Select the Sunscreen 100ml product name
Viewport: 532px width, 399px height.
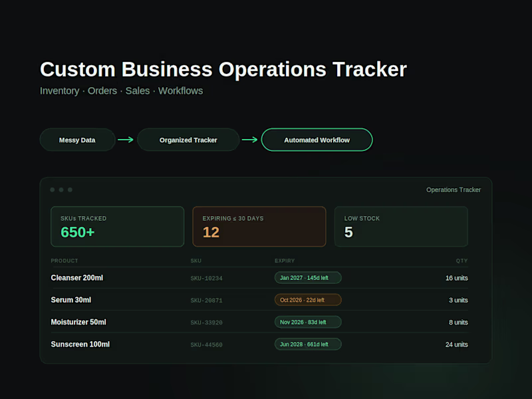click(x=80, y=344)
